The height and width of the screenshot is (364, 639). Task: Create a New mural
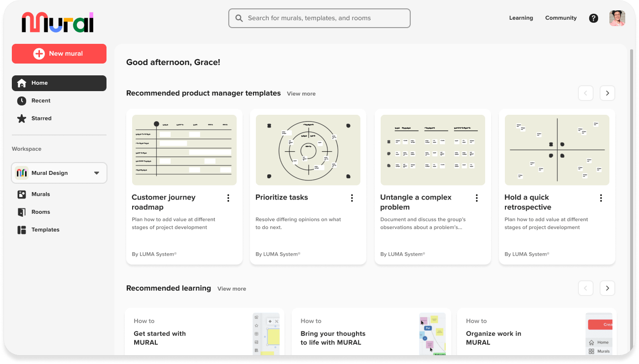click(x=59, y=54)
